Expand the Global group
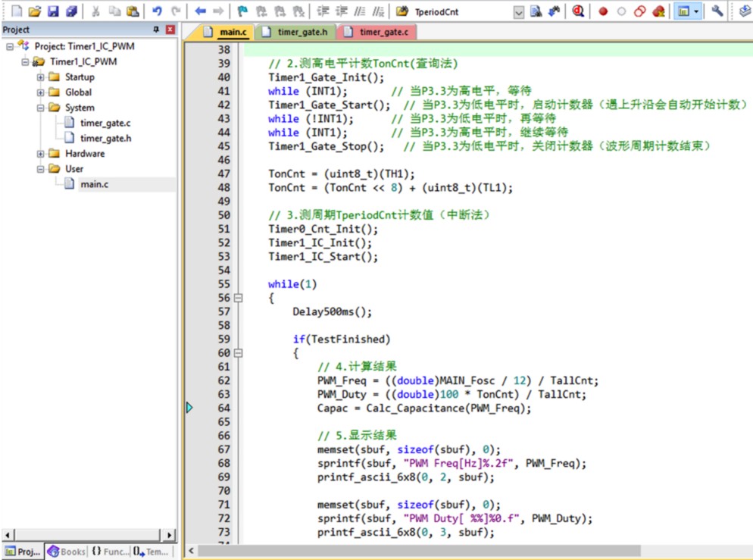The height and width of the screenshot is (560, 753). tap(41, 92)
